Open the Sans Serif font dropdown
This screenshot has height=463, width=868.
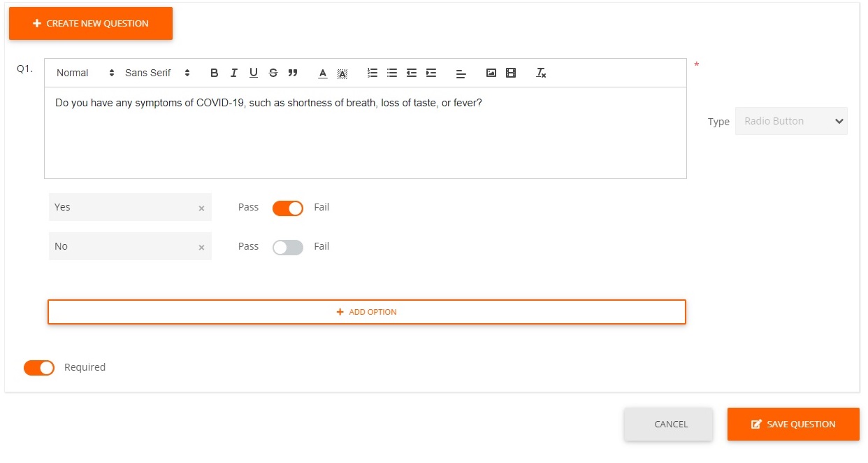pyautogui.click(x=157, y=73)
